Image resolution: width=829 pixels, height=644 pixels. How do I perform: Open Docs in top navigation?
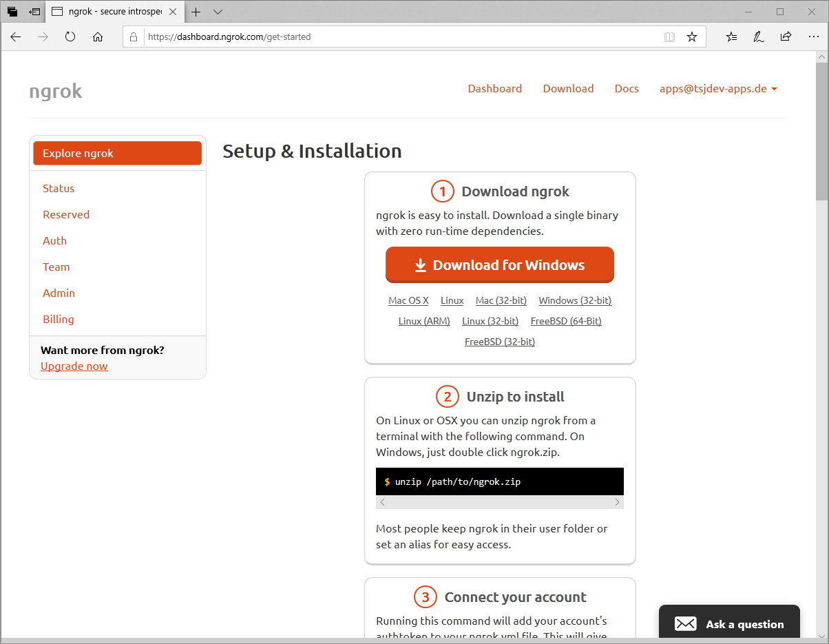coord(627,88)
